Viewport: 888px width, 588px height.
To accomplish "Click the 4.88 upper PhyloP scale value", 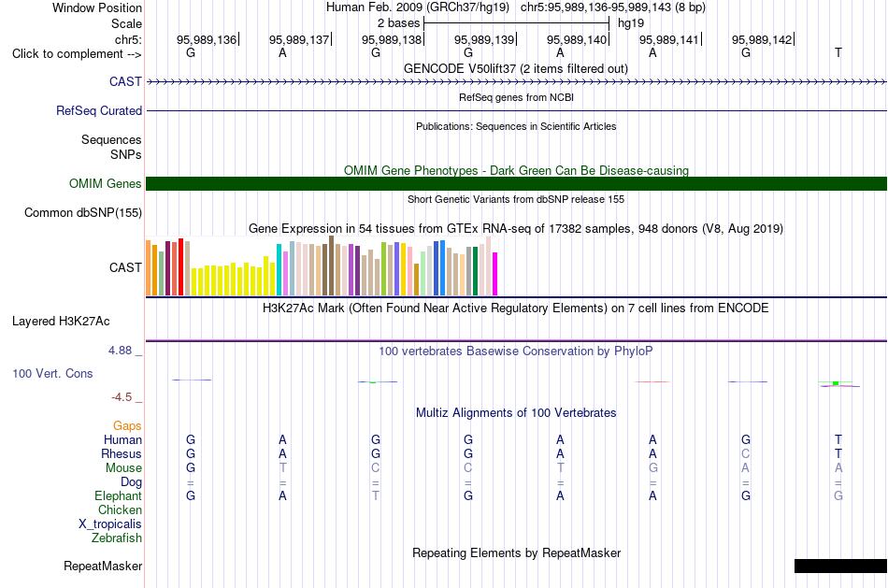I will [120, 351].
